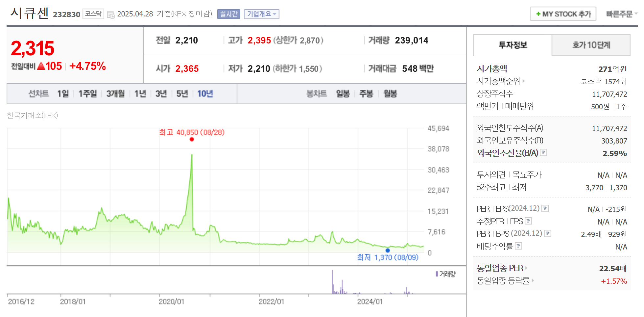Switch to the 투자정보 tab
Image resolution: width=644 pixels, height=317 pixels.
pos(513,45)
